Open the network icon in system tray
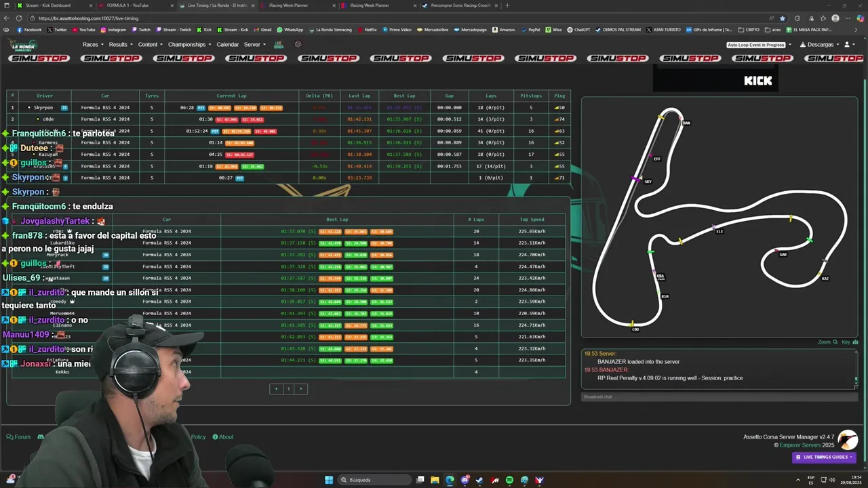 point(823,480)
